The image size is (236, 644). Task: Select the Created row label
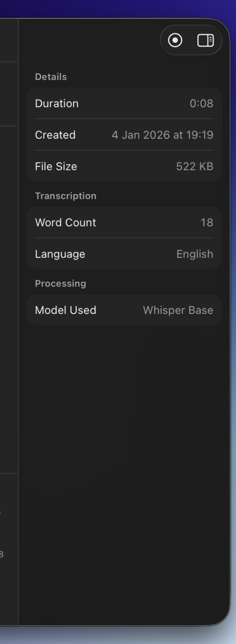[55, 135]
